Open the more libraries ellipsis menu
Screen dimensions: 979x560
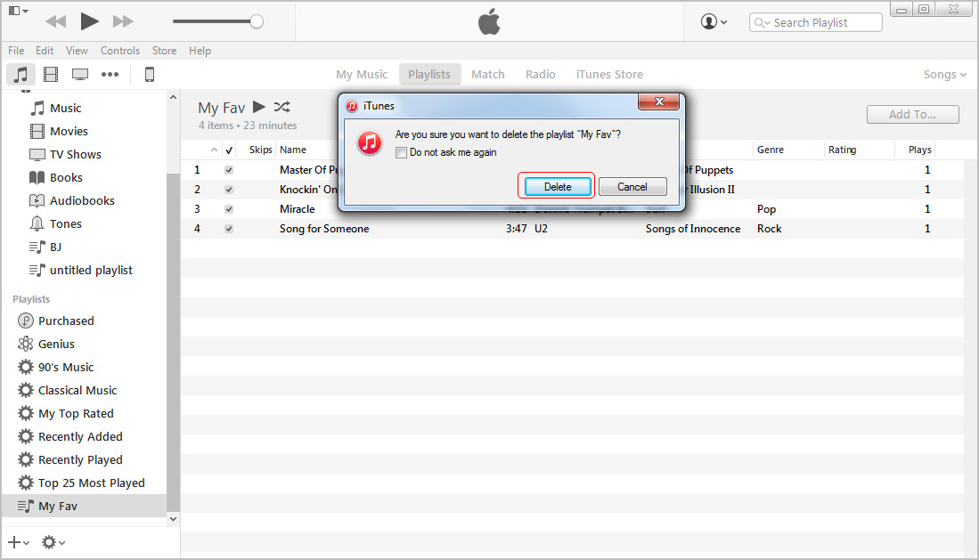[x=110, y=74]
